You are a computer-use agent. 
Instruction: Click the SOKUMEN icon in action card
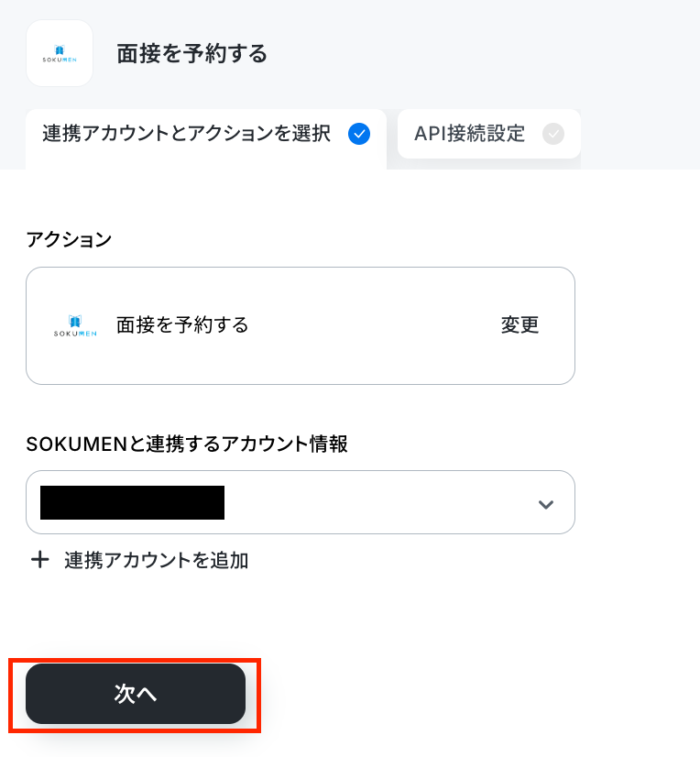75,326
